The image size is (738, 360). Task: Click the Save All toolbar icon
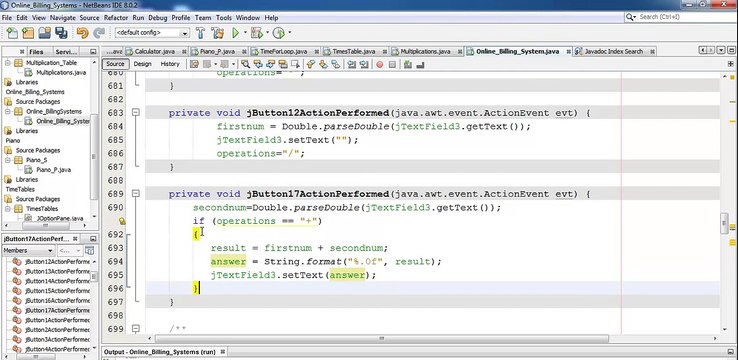point(61,33)
